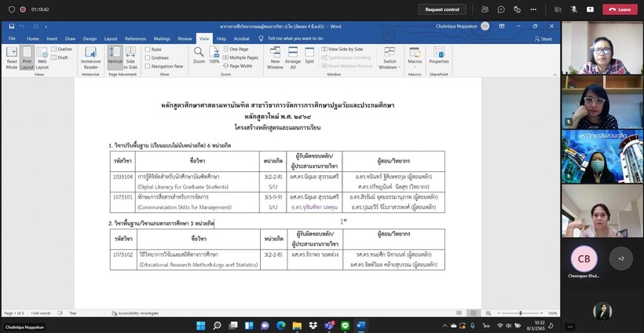Viewport: 644px width, 333px height.
Task: Click zoom out minus on status bar
Action: click(x=499, y=313)
